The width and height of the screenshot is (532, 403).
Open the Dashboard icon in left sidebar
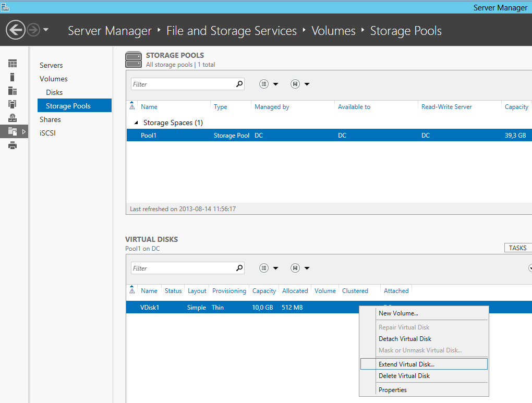13,64
